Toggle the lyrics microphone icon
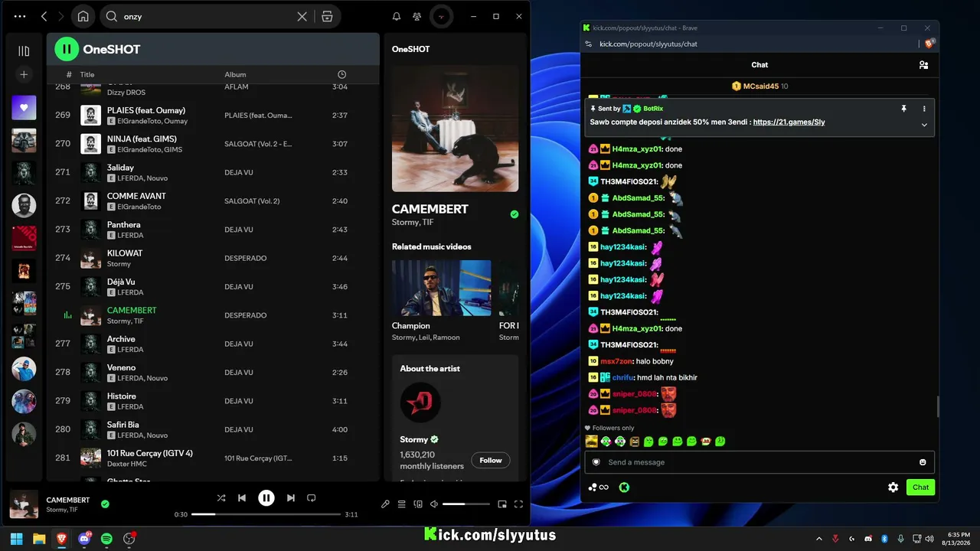Viewport: 980px width, 551px height. pyautogui.click(x=385, y=504)
